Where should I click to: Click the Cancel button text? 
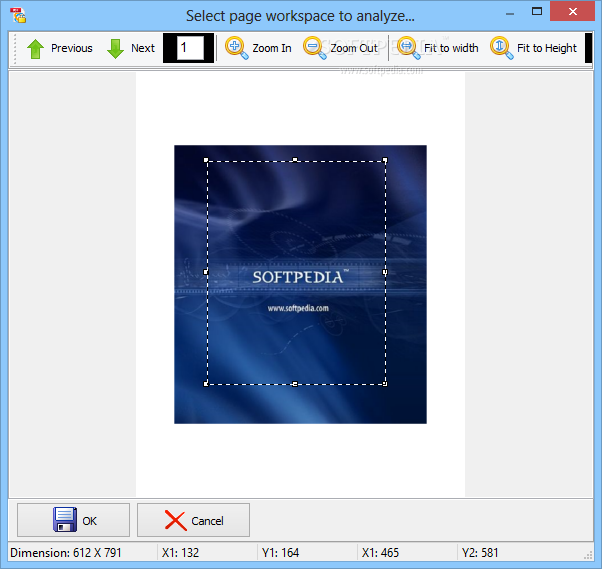click(x=207, y=521)
